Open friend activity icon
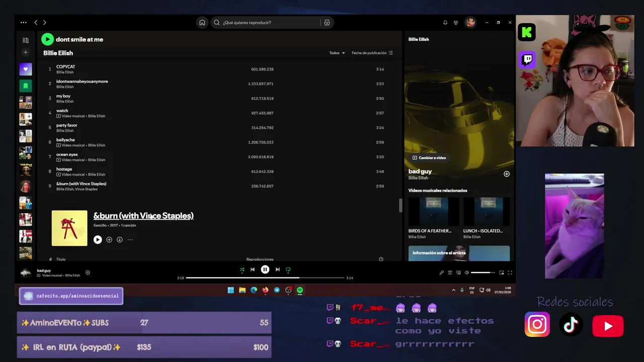 tap(456, 23)
